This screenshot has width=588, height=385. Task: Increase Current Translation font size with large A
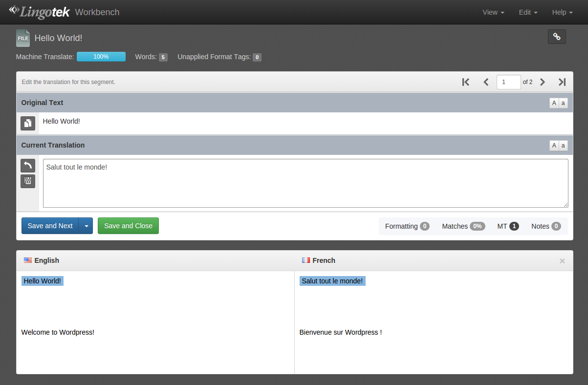point(554,145)
